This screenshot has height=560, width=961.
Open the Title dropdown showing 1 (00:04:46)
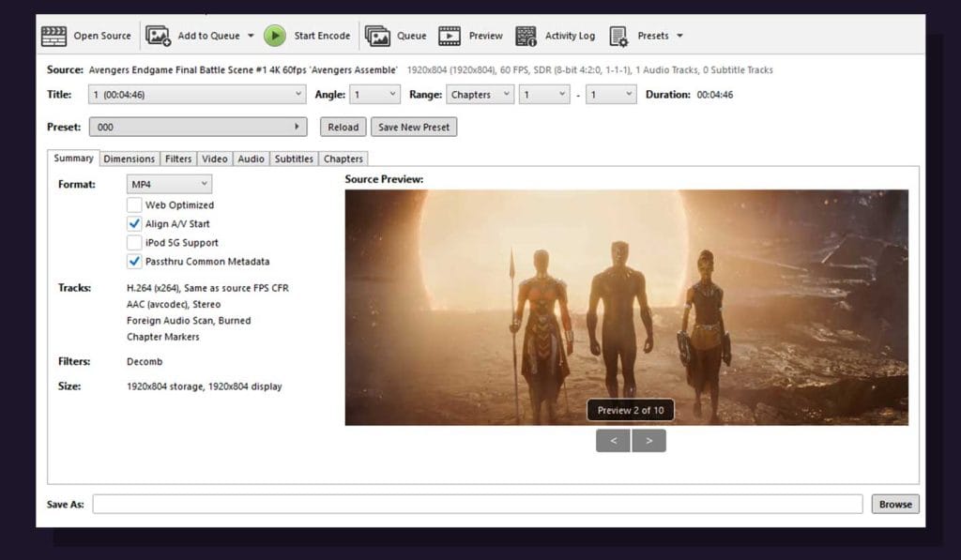click(197, 95)
